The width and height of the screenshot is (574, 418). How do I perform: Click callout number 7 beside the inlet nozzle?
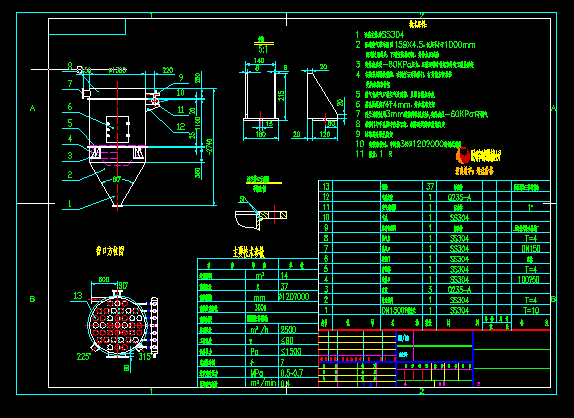[70, 83]
